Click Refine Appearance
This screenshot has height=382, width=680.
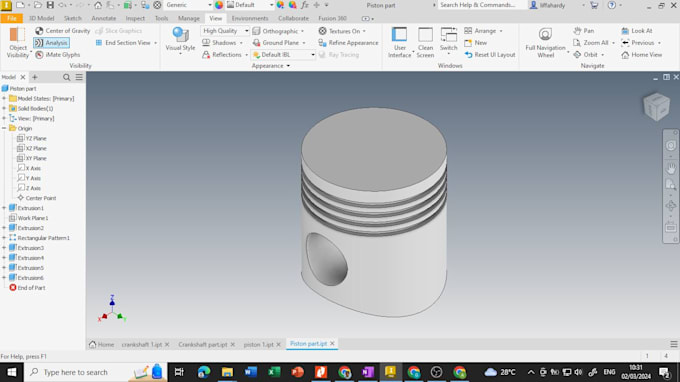pyautogui.click(x=348, y=43)
